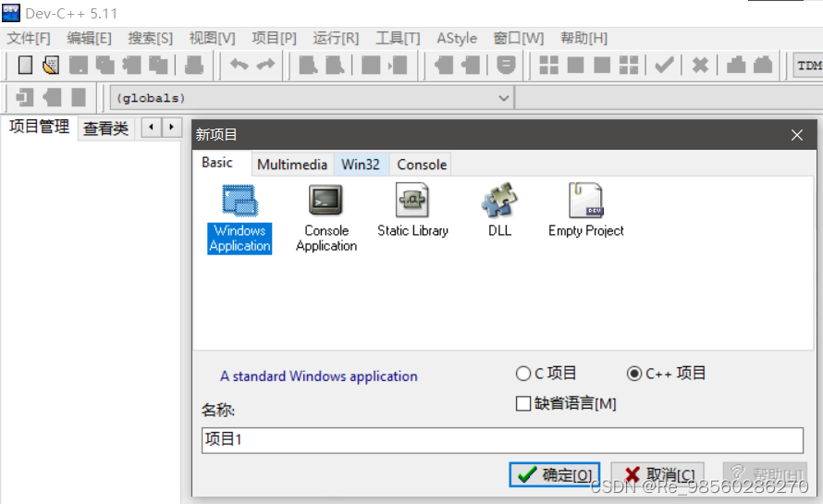Switch to the Multimedia tab
The width and height of the screenshot is (823, 504).
[x=292, y=165]
